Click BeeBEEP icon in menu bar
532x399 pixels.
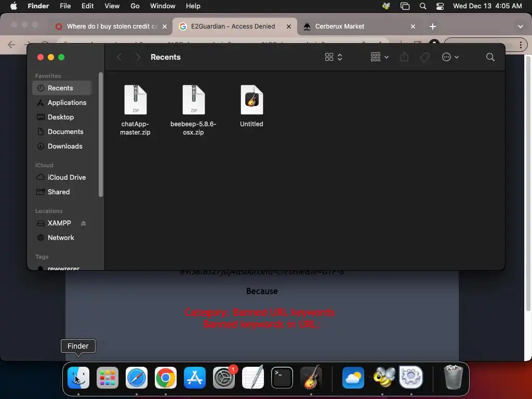386,6
